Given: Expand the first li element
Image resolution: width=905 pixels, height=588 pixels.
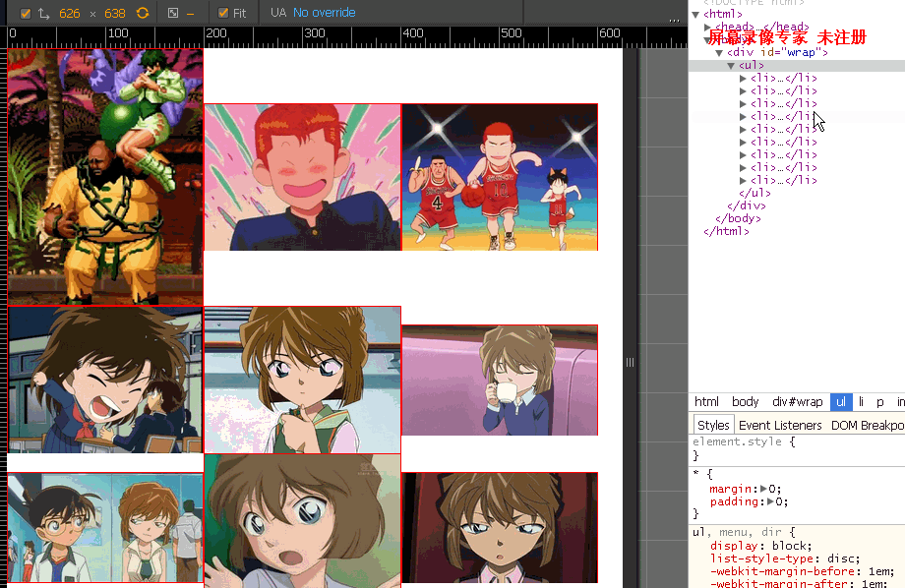Looking at the screenshot, I should 743,78.
